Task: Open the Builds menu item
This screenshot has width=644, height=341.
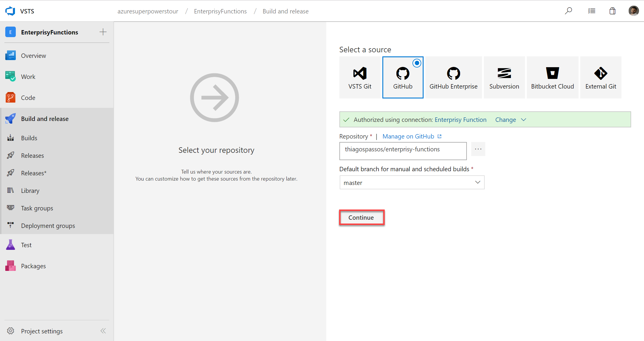Action: coord(30,138)
